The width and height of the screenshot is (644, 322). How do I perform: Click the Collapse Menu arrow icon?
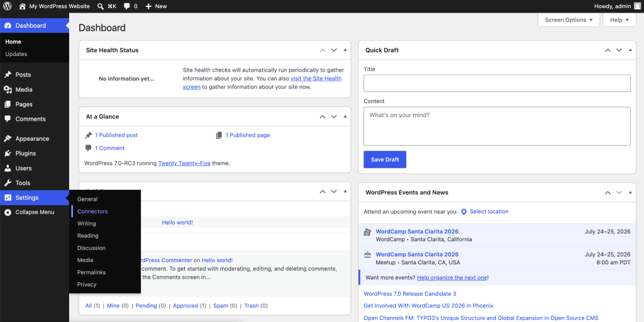tap(8, 213)
